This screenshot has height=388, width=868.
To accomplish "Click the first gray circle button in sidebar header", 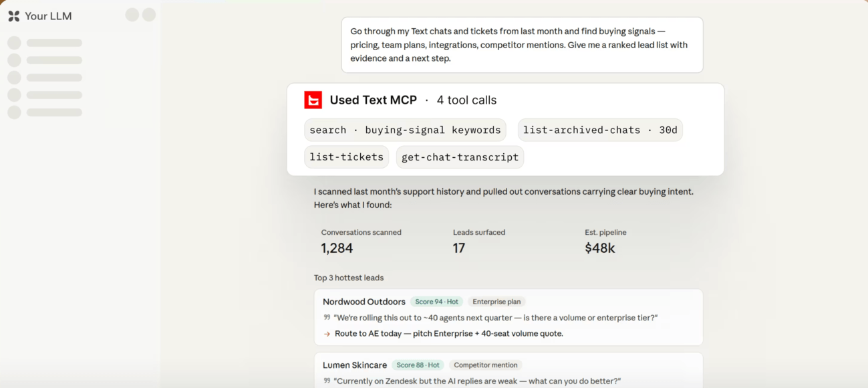I will pyautogui.click(x=132, y=15).
